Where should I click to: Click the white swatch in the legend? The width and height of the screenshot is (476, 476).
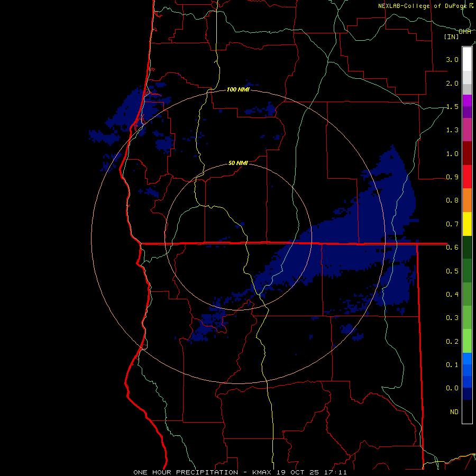pyautogui.click(x=467, y=59)
